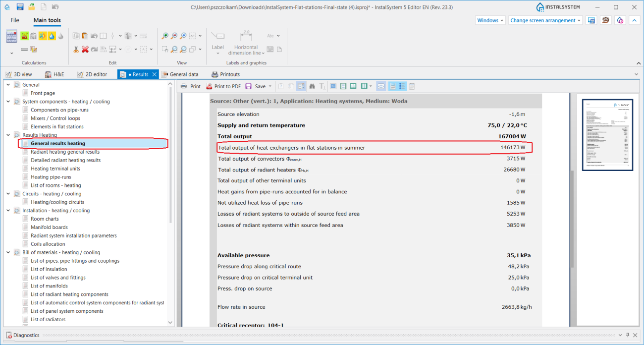The image size is (644, 345).
Task: Collapse Bill of materials - heating / cooling node
Action: (8, 252)
